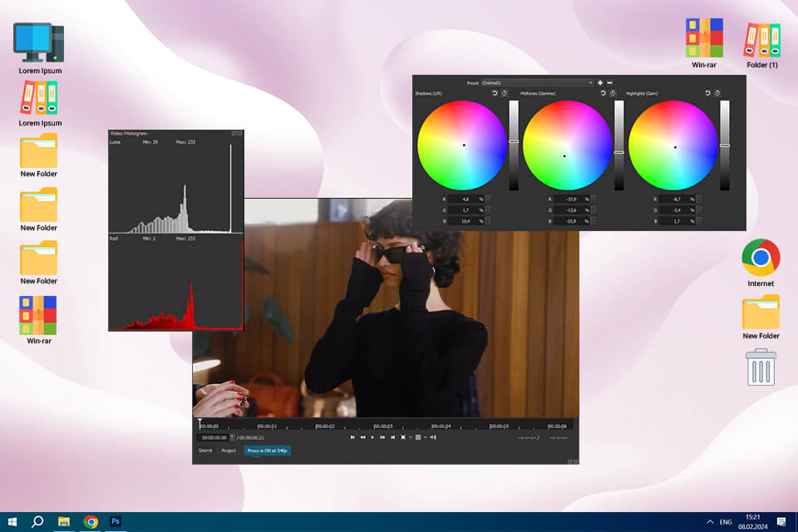Save preset with the plus icon
Screen dimensions: 798x532
tap(600, 82)
